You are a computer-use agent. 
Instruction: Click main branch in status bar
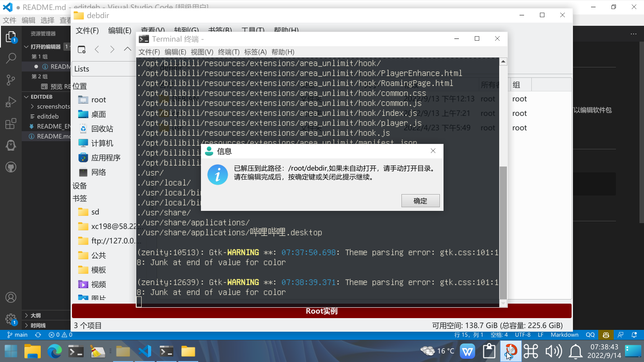(x=18, y=335)
